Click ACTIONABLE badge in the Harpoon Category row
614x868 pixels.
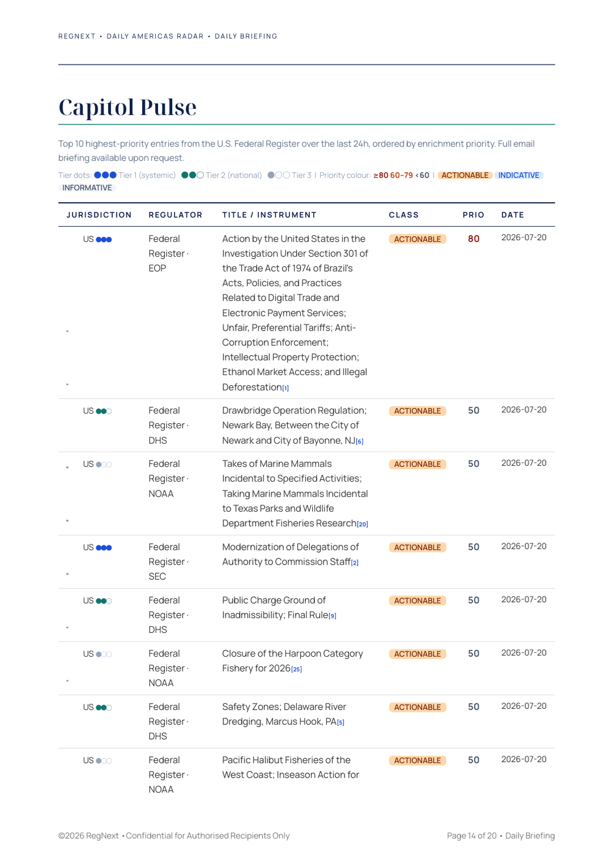point(418,654)
